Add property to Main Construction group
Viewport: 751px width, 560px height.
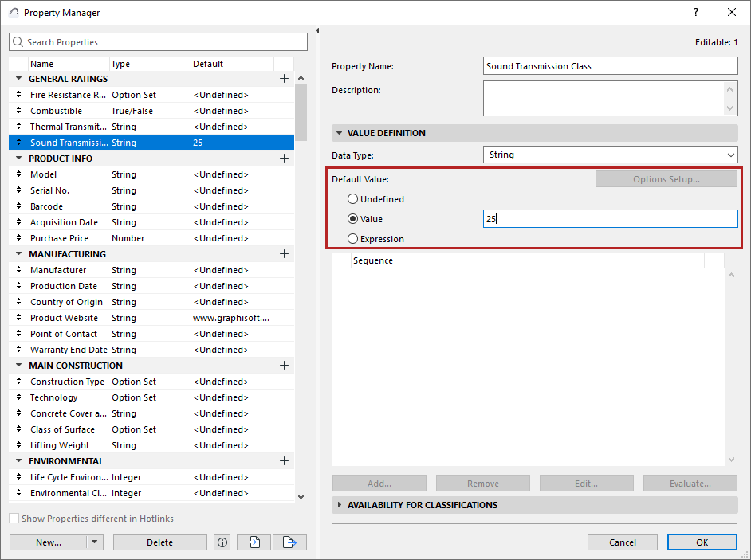point(284,366)
